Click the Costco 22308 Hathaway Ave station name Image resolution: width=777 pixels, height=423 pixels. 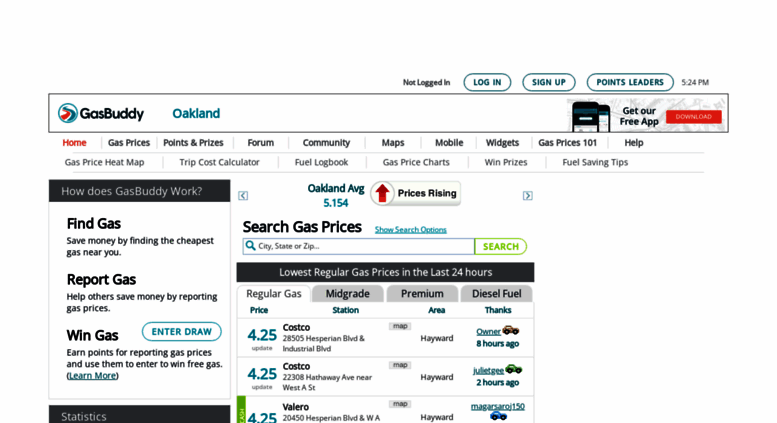tap(296, 367)
